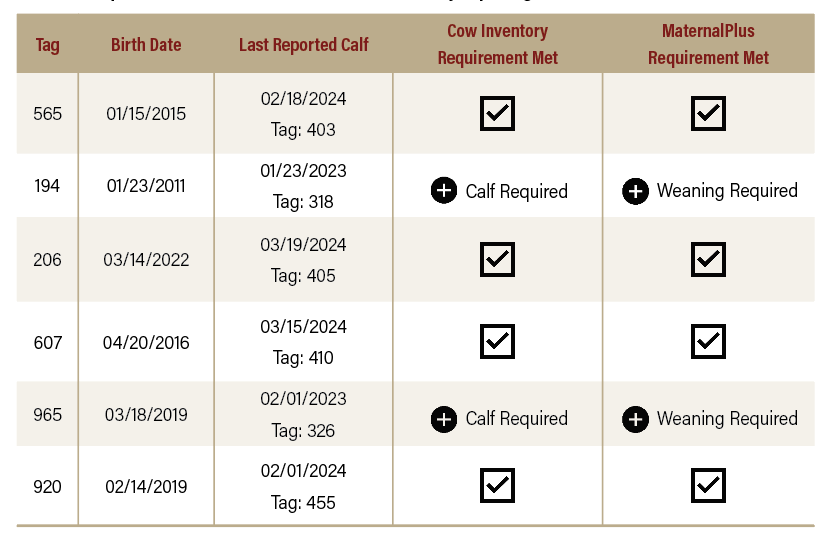Image resolution: width=840 pixels, height=542 pixels.
Task: Toggle Cow Inventory checkbox for tag 607
Action: (497, 341)
